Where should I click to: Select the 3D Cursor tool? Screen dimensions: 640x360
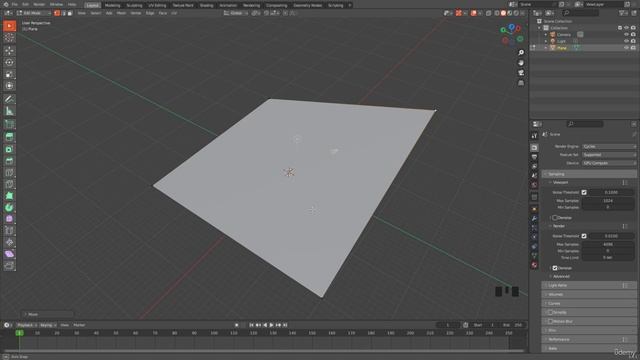pos(9,38)
